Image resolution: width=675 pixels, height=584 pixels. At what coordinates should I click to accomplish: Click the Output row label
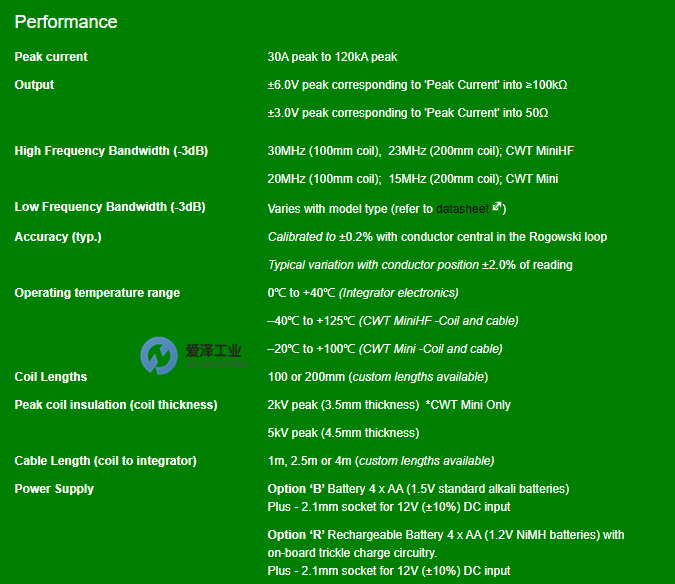[34, 85]
